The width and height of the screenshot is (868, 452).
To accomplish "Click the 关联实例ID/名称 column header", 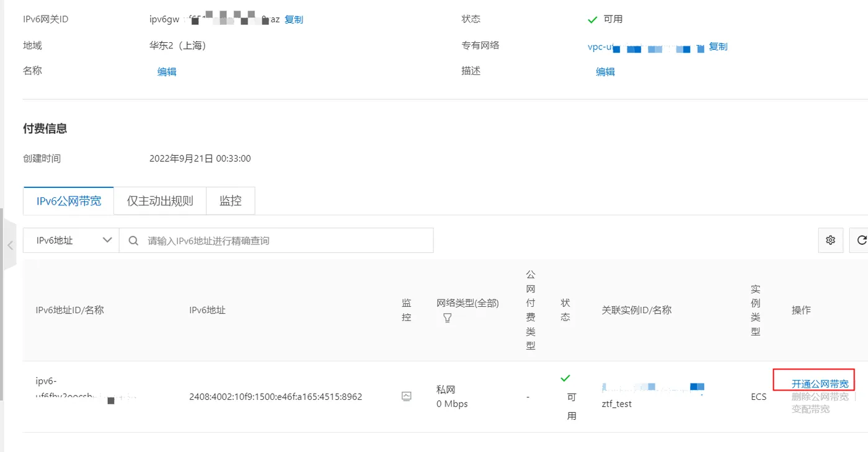I will tap(637, 310).
